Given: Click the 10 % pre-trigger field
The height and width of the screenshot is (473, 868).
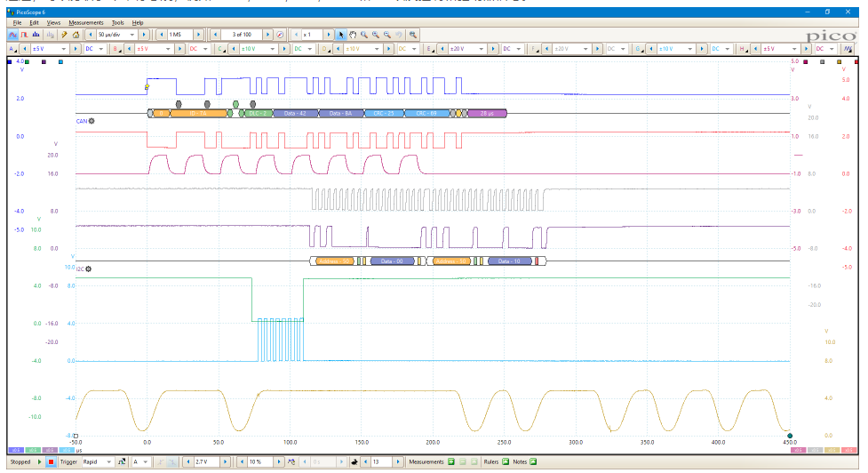Looking at the screenshot, I should tap(260, 461).
